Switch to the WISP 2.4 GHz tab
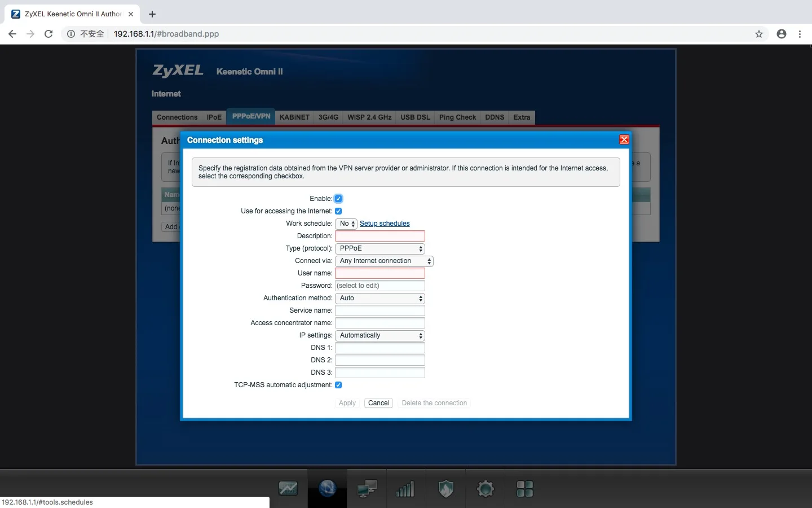Screen dimensions: 812x508 click(369, 117)
